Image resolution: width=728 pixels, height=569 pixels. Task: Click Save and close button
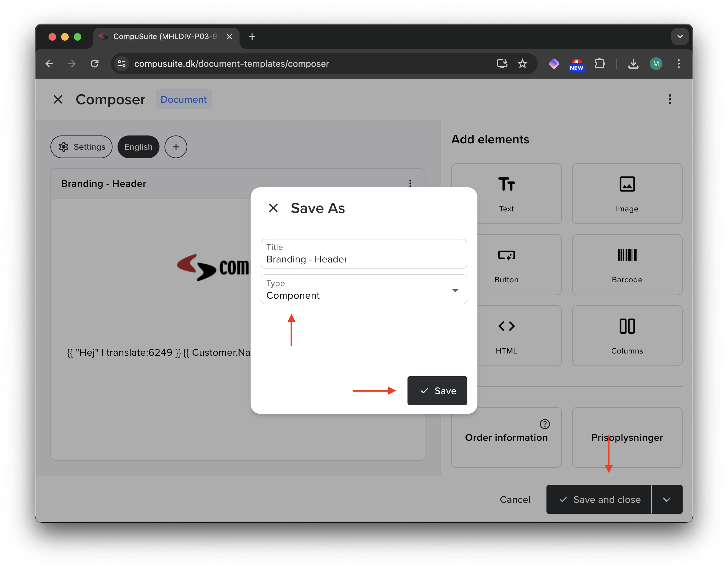tap(599, 499)
